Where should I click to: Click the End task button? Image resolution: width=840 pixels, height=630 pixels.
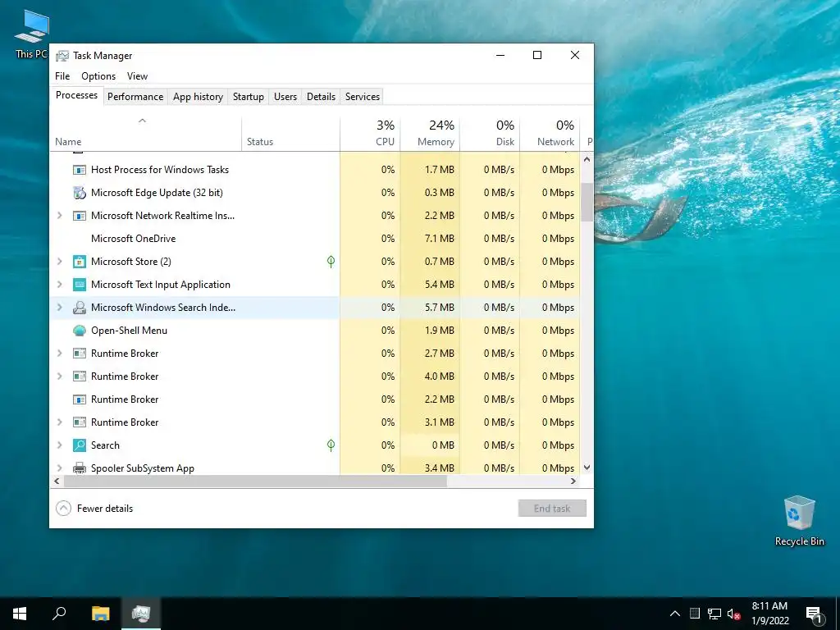pos(552,509)
